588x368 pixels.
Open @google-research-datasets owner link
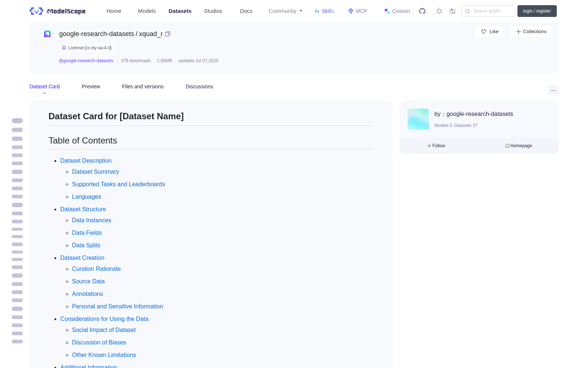tap(86, 61)
